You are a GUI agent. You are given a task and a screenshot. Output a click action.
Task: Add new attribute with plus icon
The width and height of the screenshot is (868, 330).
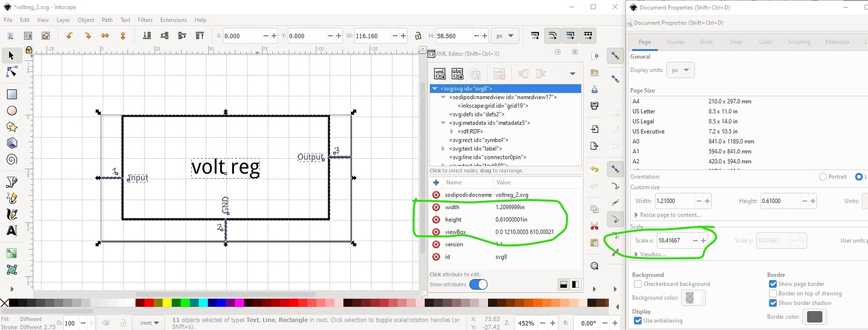click(x=436, y=182)
